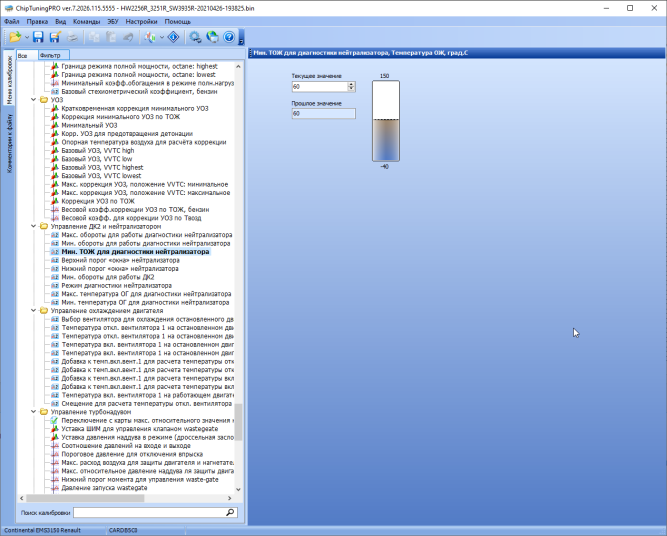Open the toolbar overflow options arrow
This screenshot has height=536, width=667.
pyautogui.click(x=241, y=37)
